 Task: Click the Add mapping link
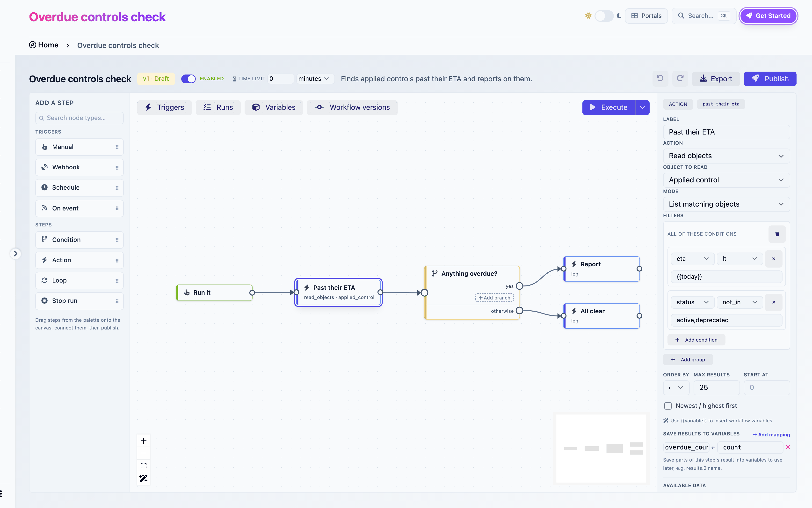[x=771, y=434]
